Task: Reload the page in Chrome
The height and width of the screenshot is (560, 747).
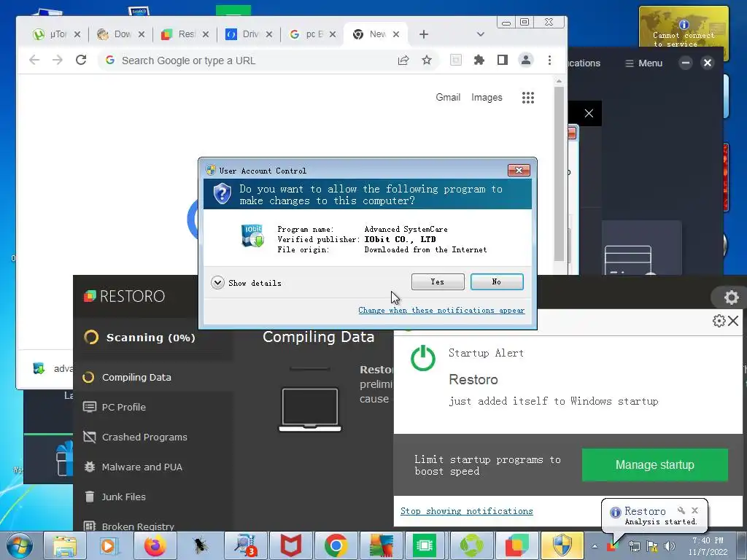Action: point(81,60)
